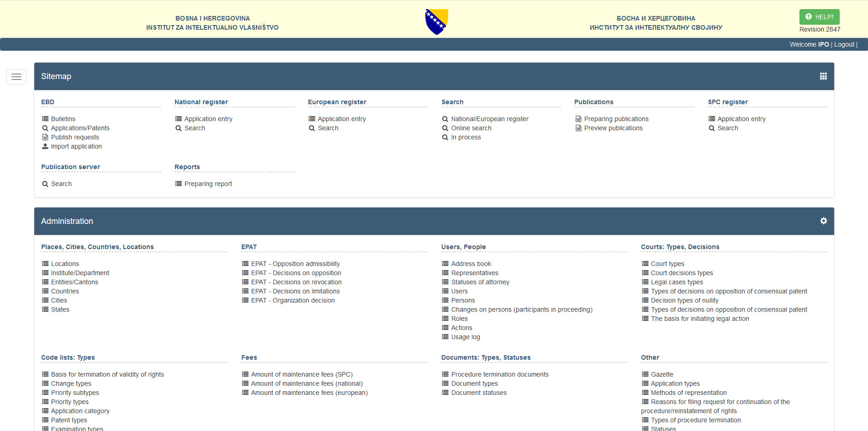The width and height of the screenshot is (868, 431).
Task: Click the magnifier icon beside Applications/Patents
Action: click(45, 128)
